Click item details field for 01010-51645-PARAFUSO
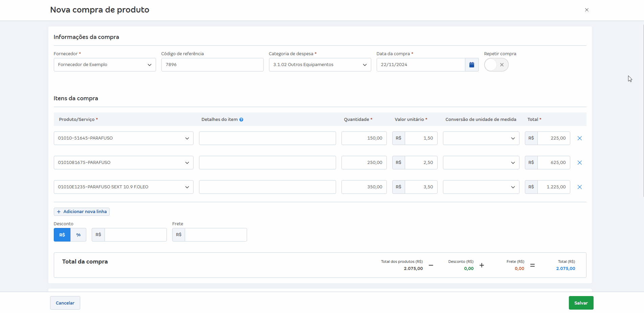The height and width of the screenshot is (313, 644). 267,138
